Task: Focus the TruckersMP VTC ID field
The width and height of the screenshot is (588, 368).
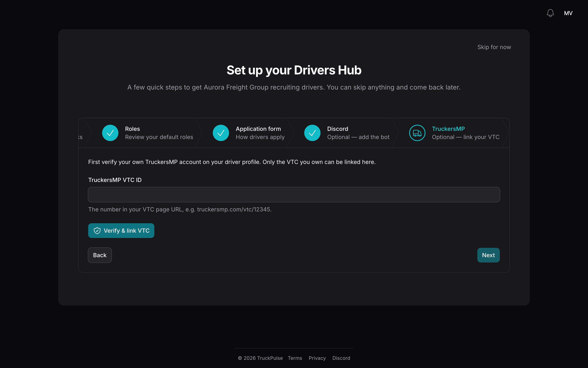Action: pyautogui.click(x=294, y=194)
